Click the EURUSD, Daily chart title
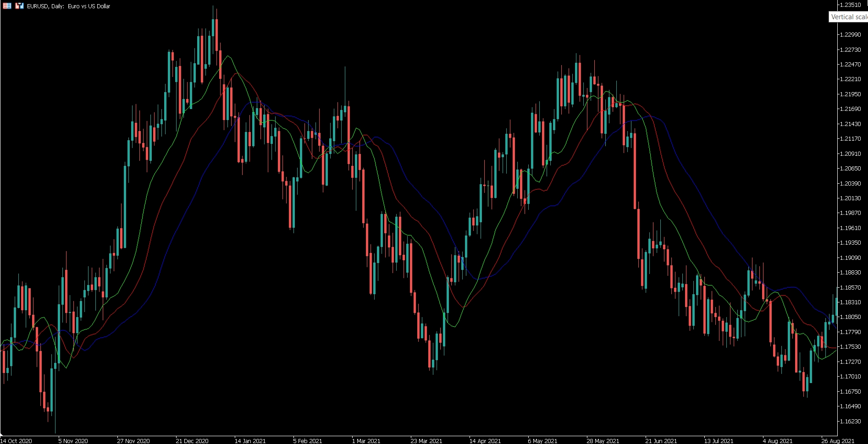The image size is (868, 444). point(68,6)
